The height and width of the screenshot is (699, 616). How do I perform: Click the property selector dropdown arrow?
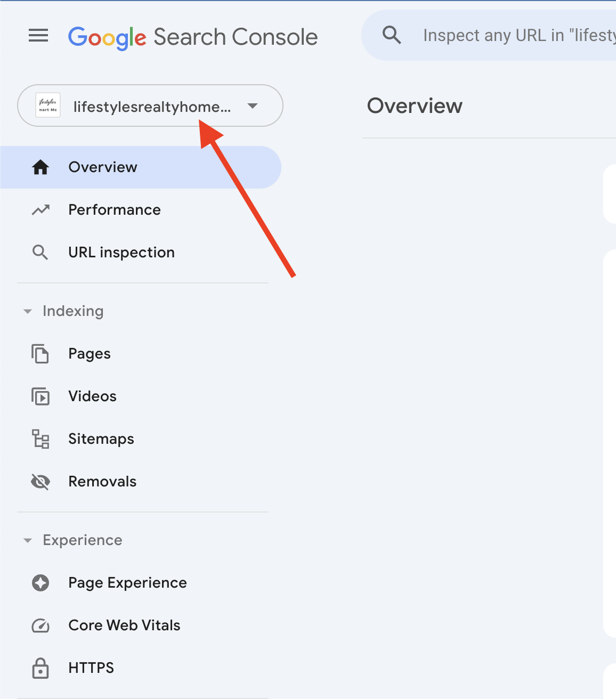pos(253,106)
